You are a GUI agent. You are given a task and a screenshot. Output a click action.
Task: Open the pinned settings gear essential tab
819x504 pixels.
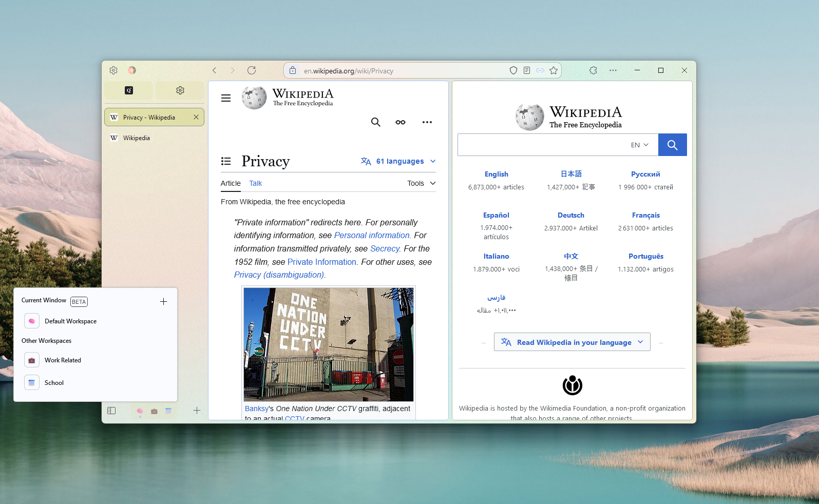point(180,90)
